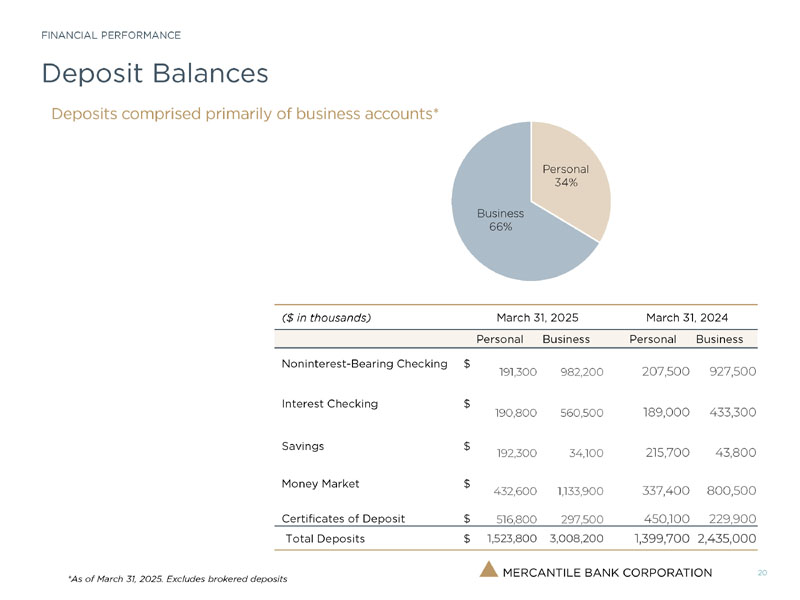Image resolution: width=800 pixels, height=600 pixels.
Task: Click the ($ in thousands) table label
Action: [327, 318]
